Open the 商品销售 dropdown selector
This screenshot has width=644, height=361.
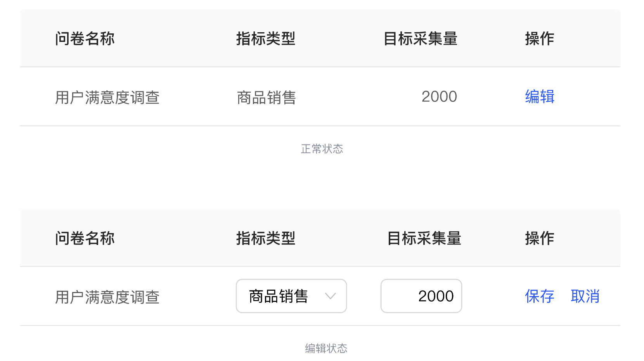[x=291, y=296]
